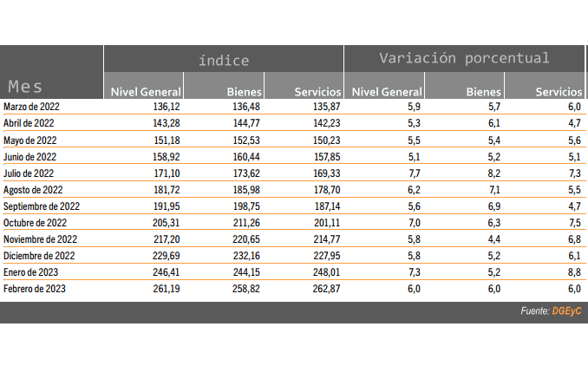Click Nivel General header under Variación porcentual
The image size is (588, 392).
tap(387, 92)
